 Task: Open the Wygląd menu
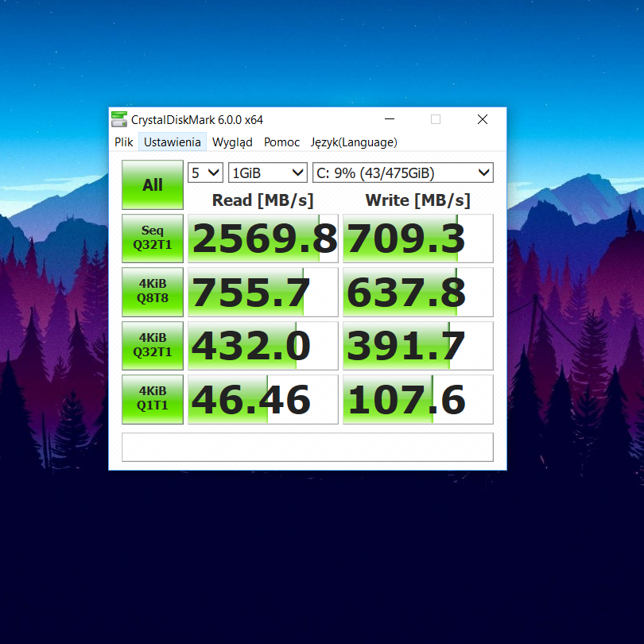point(232,142)
